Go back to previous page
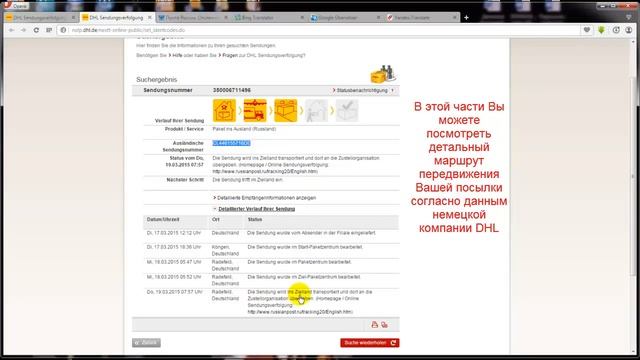The height and width of the screenshot is (360, 640). [11, 30]
